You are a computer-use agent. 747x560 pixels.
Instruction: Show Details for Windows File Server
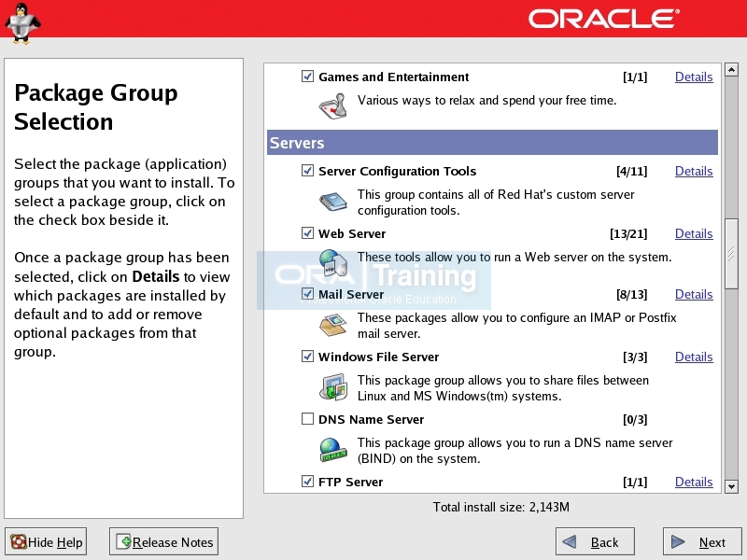coord(694,357)
